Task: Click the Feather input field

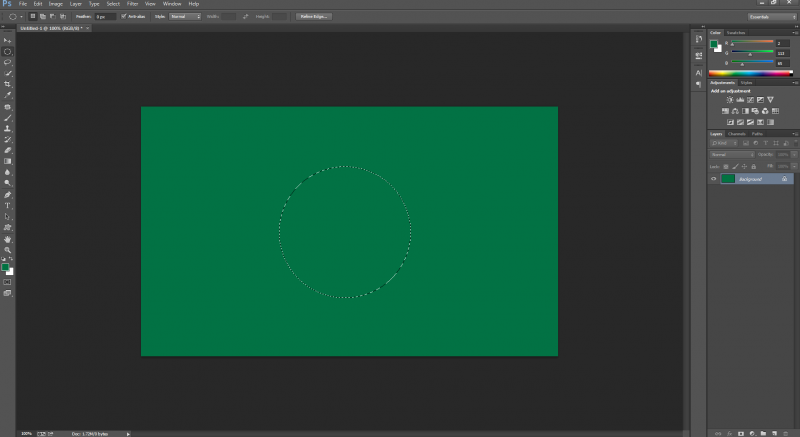Action: (x=105, y=16)
